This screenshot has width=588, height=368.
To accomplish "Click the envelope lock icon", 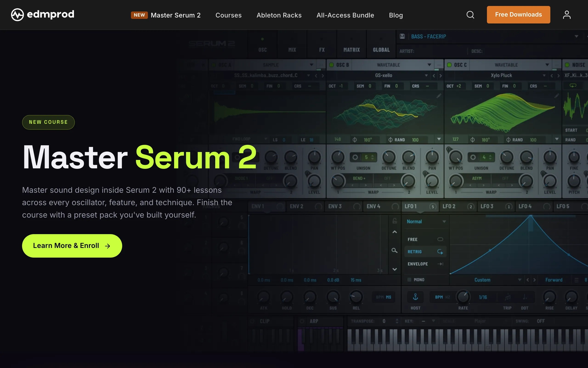I will [395, 221].
